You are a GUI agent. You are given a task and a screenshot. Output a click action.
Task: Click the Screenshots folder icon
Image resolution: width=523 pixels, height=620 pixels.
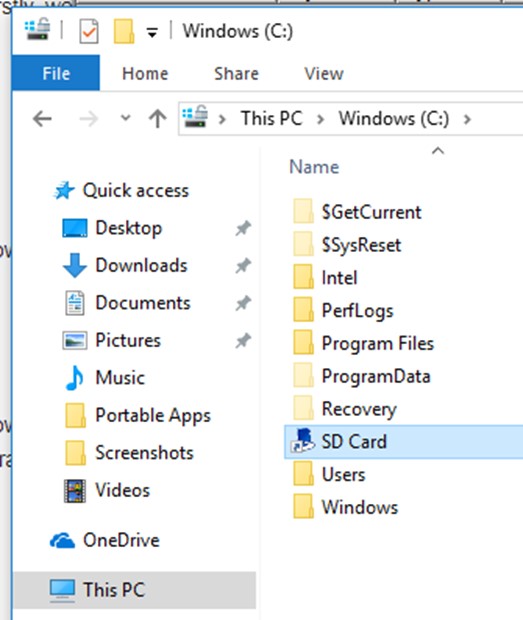(75, 453)
